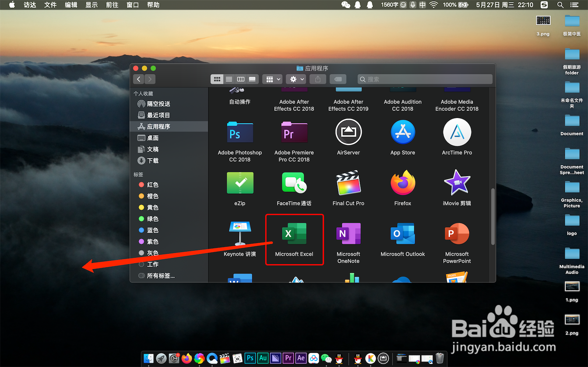This screenshot has width=588, height=367.
Task: Open the 窗口 menu
Action: (133, 5)
